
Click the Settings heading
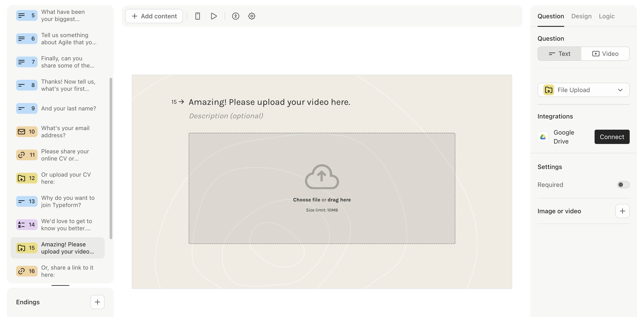pyautogui.click(x=549, y=167)
